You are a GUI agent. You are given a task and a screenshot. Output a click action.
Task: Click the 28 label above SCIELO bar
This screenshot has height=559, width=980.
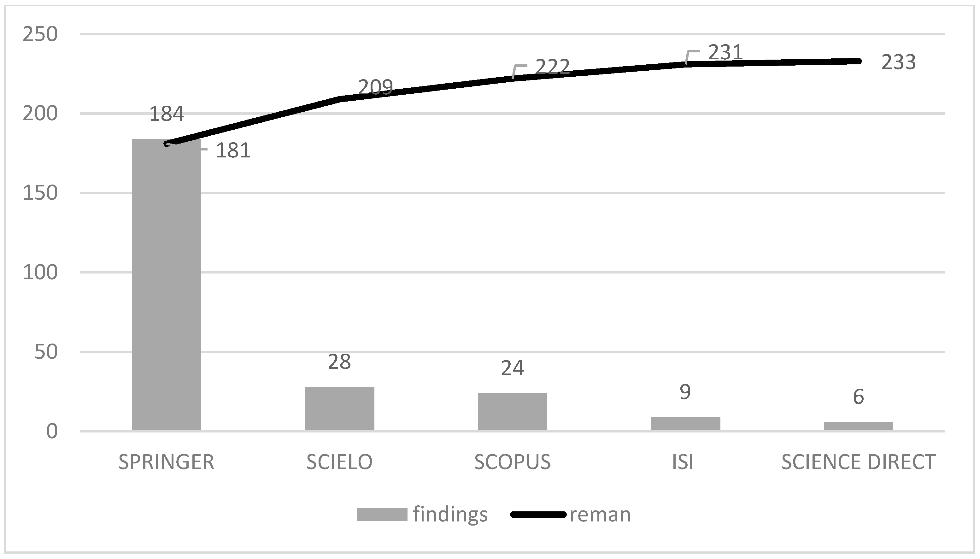[x=339, y=362]
